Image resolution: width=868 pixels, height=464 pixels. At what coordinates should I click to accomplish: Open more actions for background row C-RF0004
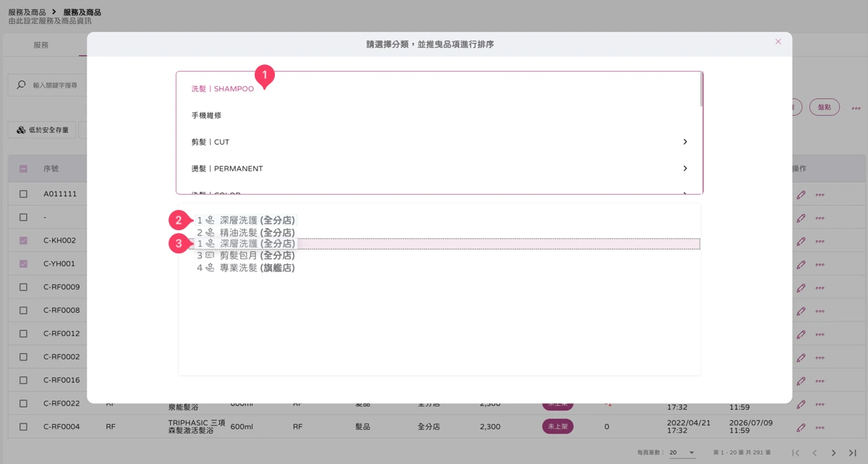point(820,427)
